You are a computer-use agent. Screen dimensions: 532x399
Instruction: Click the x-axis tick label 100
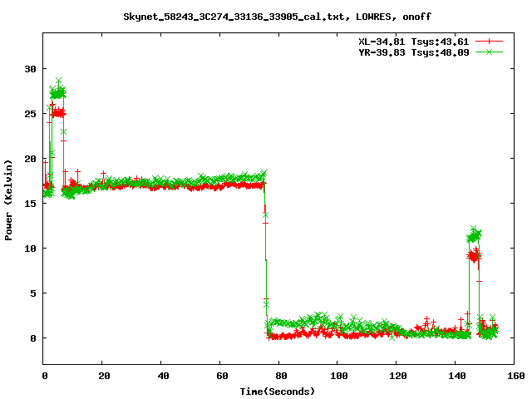click(x=339, y=376)
